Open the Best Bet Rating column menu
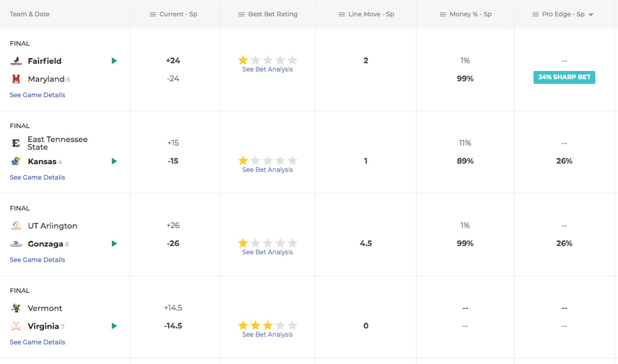The width and height of the screenshot is (618, 364). point(241,14)
